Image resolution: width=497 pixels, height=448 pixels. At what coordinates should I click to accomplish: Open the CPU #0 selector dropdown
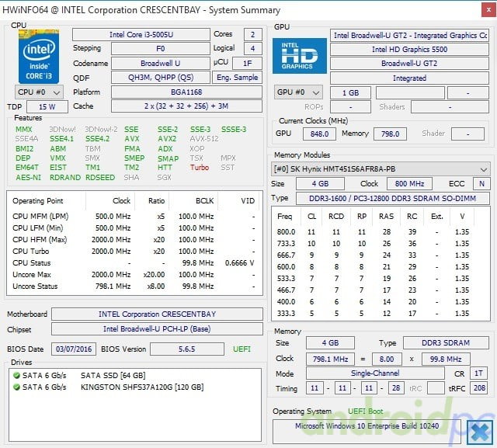[x=39, y=92]
